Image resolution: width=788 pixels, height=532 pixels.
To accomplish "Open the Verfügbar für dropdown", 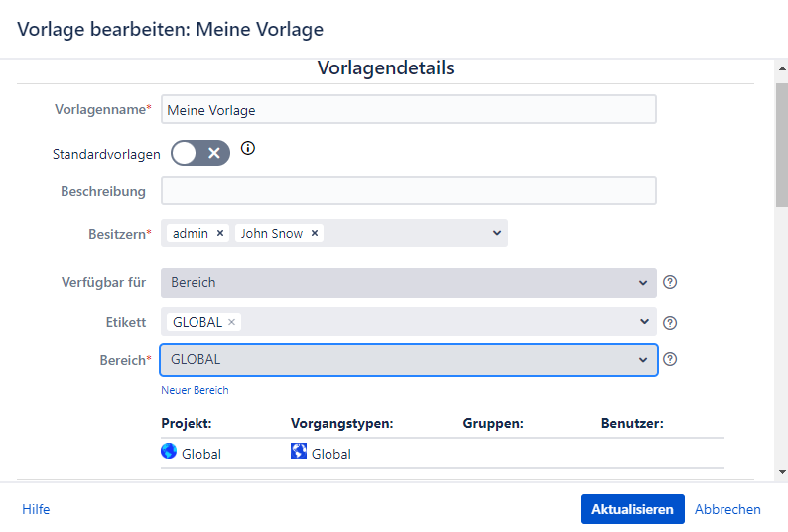I will (x=642, y=282).
